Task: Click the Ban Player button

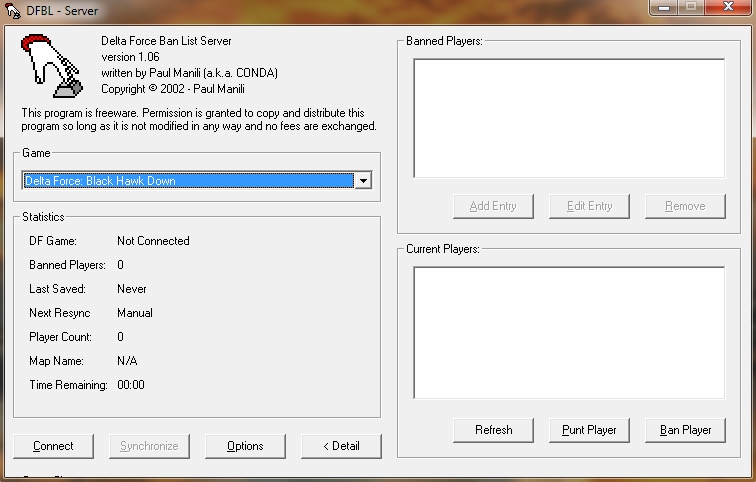Action: click(x=685, y=430)
